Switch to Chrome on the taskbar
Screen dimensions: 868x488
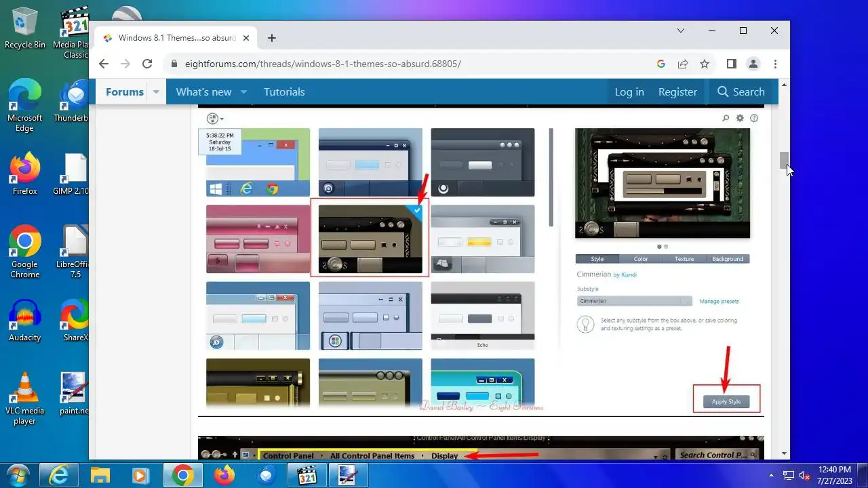click(182, 476)
